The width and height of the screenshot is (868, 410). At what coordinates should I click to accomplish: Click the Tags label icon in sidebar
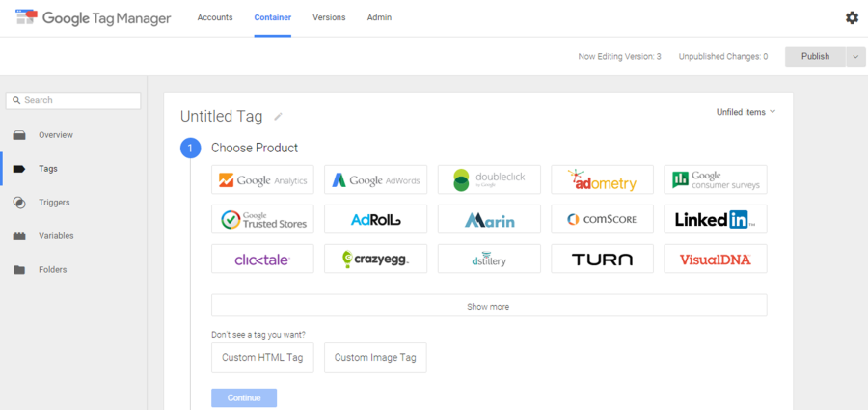coord(19,169)
